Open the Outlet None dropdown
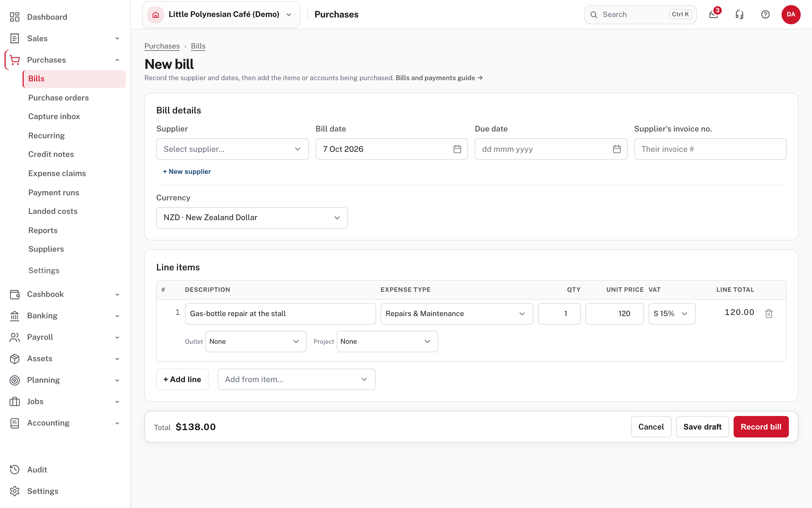The image size is (812, 508). (x=256, y=341)
